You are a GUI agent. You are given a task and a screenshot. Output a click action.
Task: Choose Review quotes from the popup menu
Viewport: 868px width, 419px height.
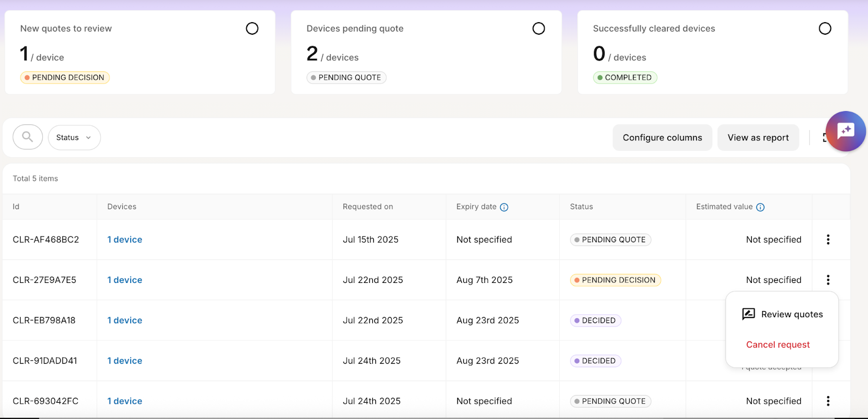click(782, 314)
